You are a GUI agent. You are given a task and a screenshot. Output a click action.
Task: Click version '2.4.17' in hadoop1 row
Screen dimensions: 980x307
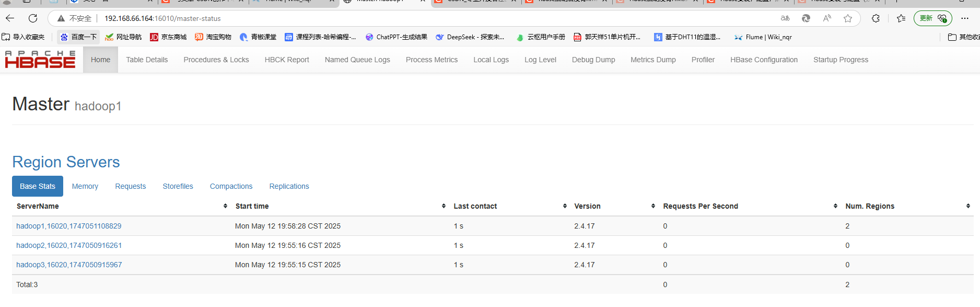pos(585,226)
